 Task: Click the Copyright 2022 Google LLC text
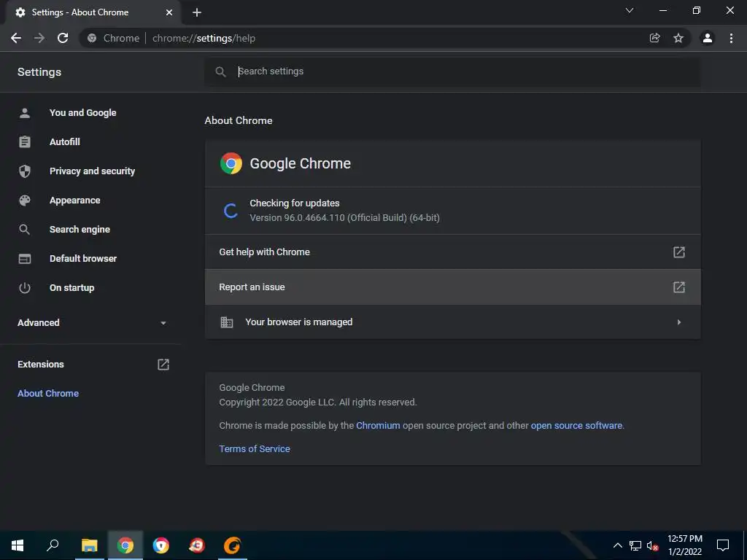318,402
